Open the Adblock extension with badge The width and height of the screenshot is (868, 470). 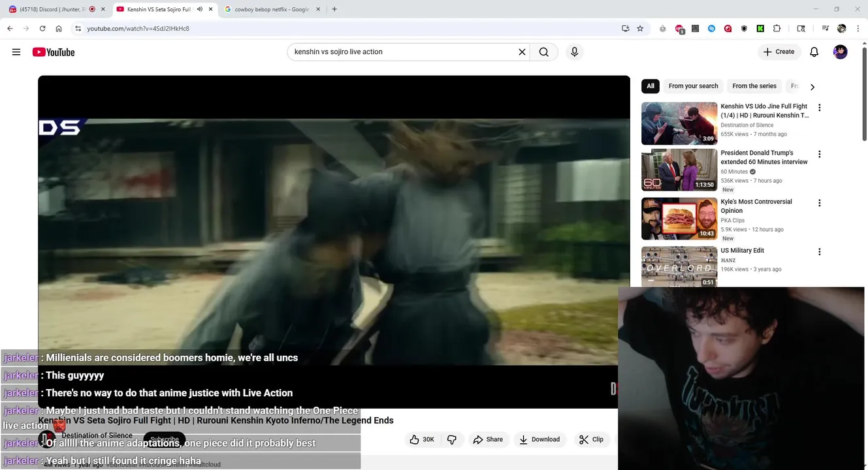[679, 29]
